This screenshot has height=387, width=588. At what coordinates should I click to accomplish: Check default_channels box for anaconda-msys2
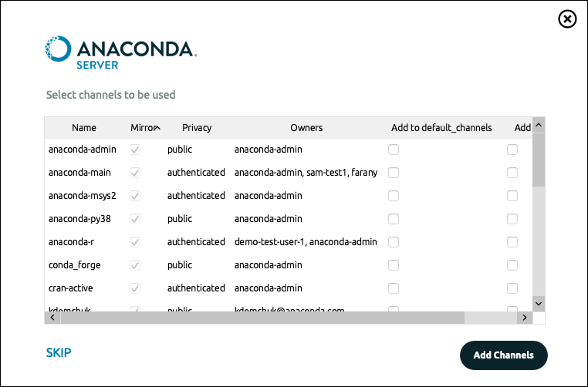pos(394,196)
